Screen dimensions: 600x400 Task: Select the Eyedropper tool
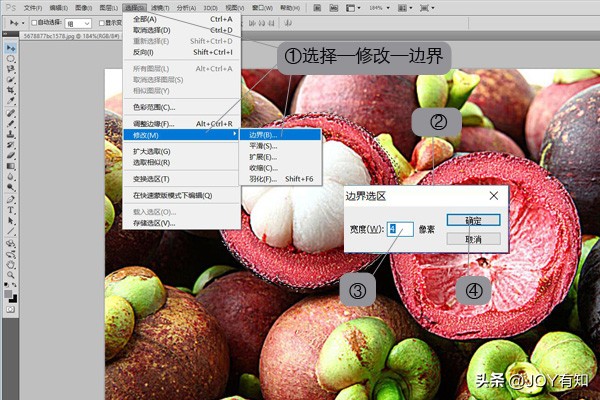(10, 101)
